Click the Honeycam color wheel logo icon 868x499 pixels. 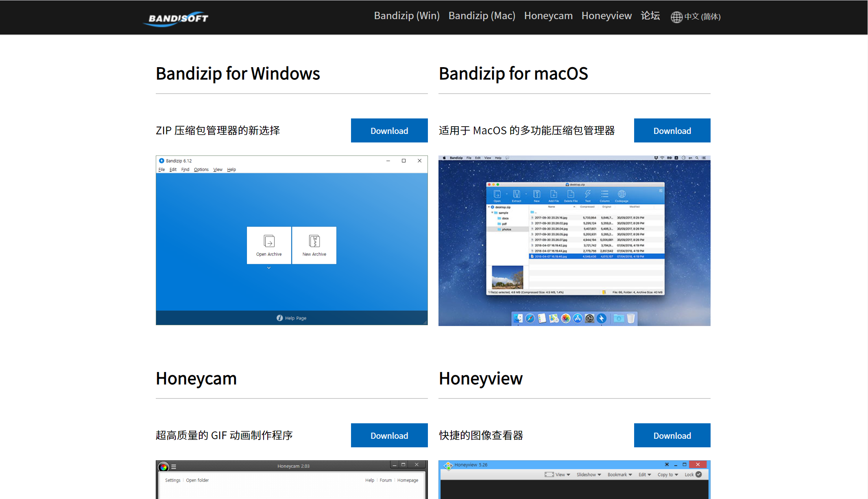[163, 466]
